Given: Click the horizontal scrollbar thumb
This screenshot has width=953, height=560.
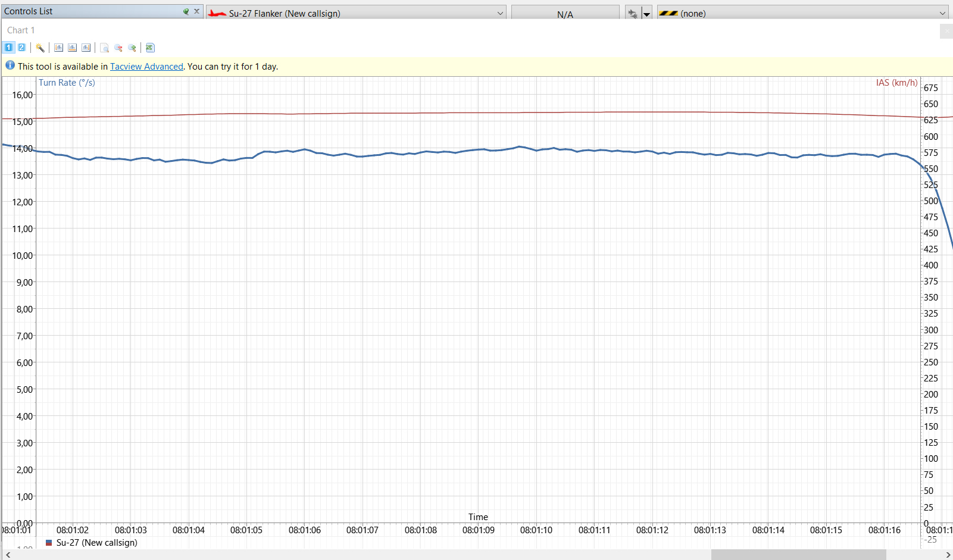Looking at the screenshot, I should (798, 555).
